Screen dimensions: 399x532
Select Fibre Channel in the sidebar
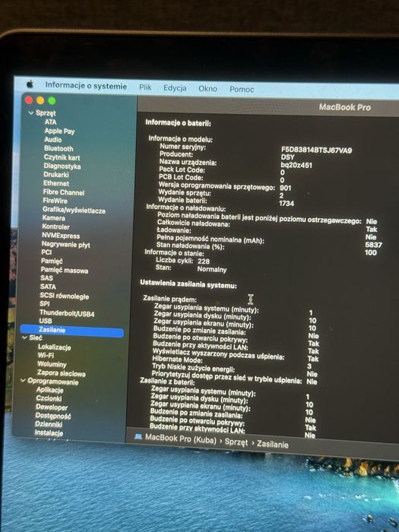pos(63,192)
